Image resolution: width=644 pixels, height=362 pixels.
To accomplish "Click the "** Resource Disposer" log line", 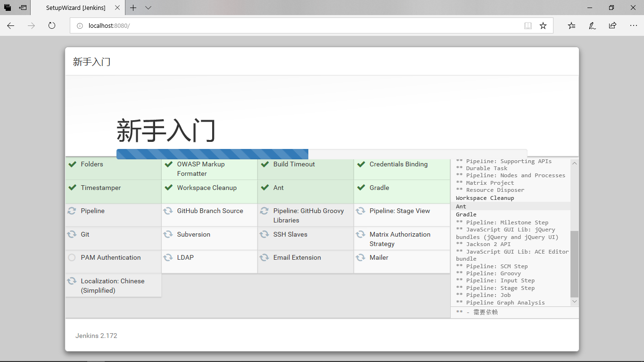I will [490, 190].
